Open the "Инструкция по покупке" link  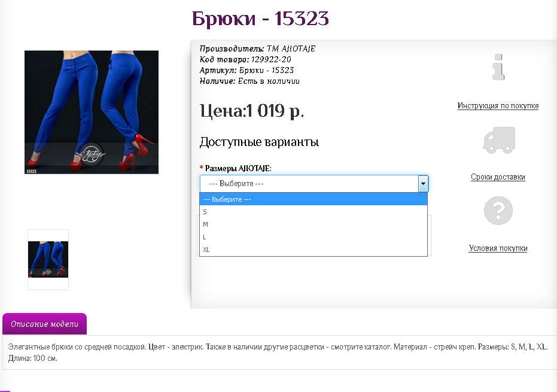click(498, 105)
